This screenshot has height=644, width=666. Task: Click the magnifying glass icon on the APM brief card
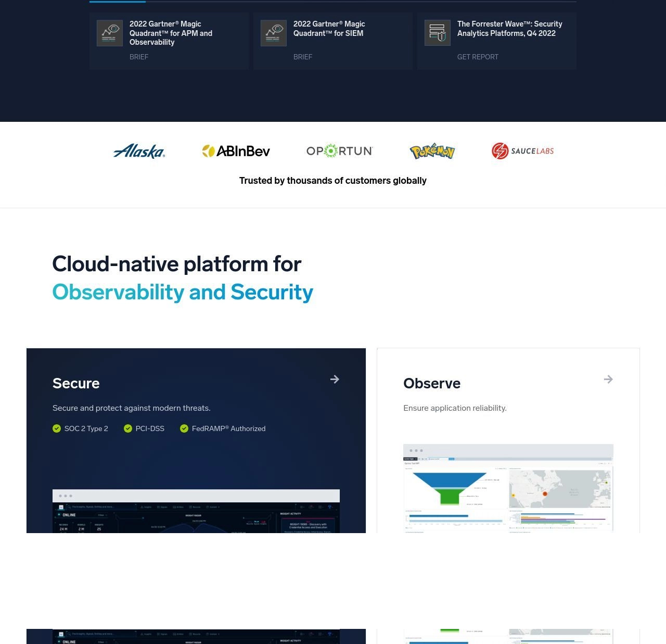pos(109,32)
